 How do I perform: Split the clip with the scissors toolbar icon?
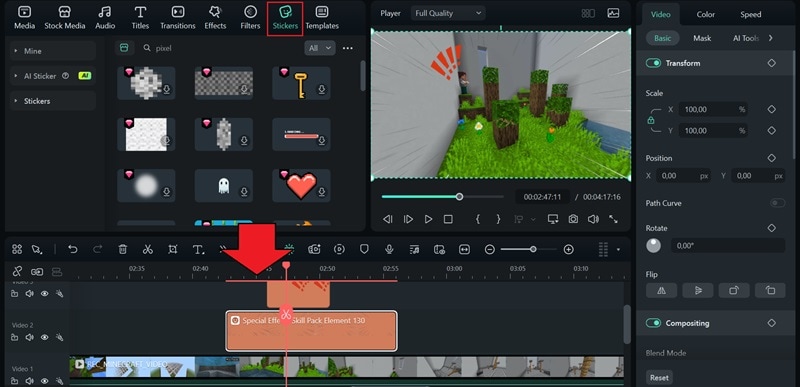pos(148,249)
